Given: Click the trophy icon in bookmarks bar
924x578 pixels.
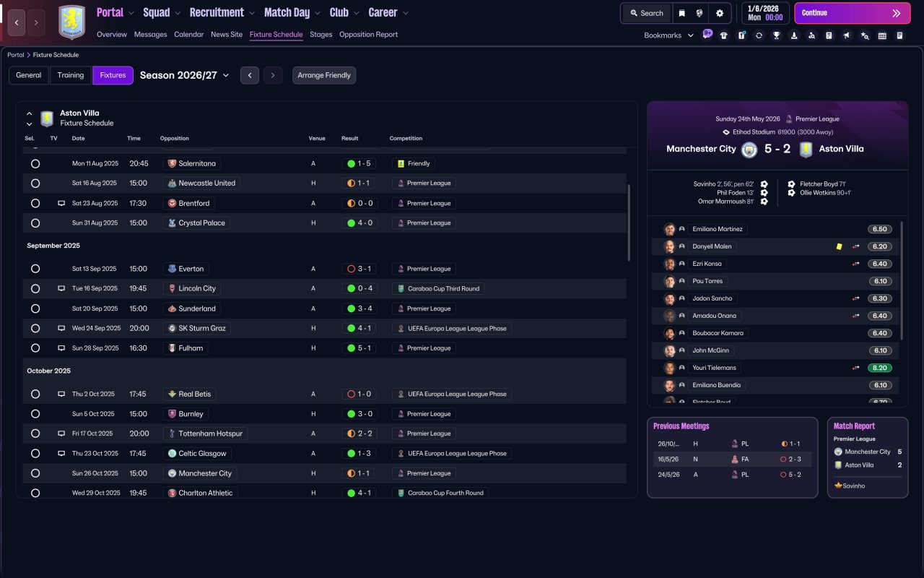Looking at the screenshot, I should pyautogui.click(x=776, y=35).
